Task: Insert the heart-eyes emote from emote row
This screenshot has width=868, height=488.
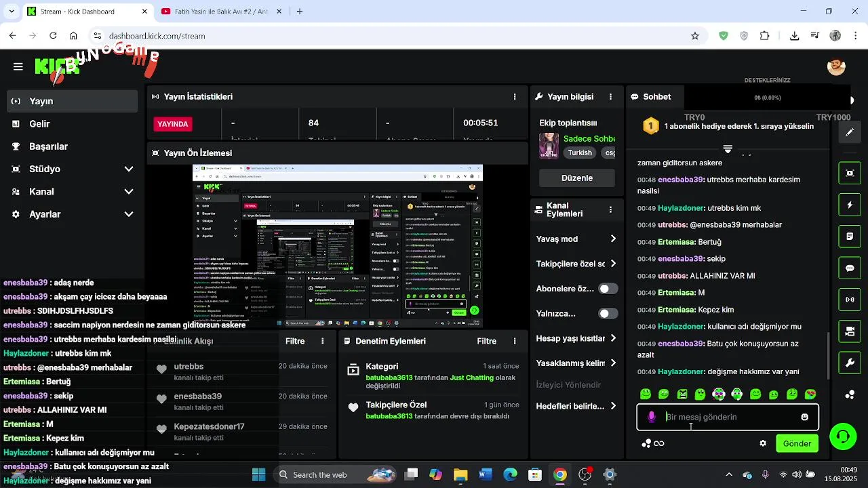Action: click(x=810, y=394)
